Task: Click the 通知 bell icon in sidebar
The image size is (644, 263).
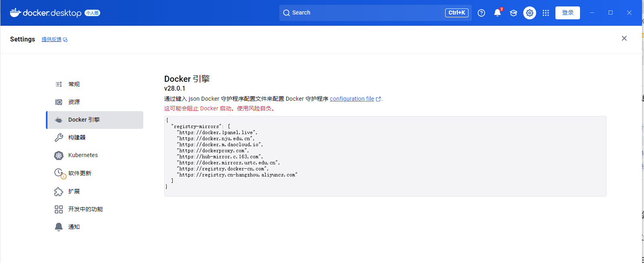Action: pyautogui.click(x=59, y=227)
